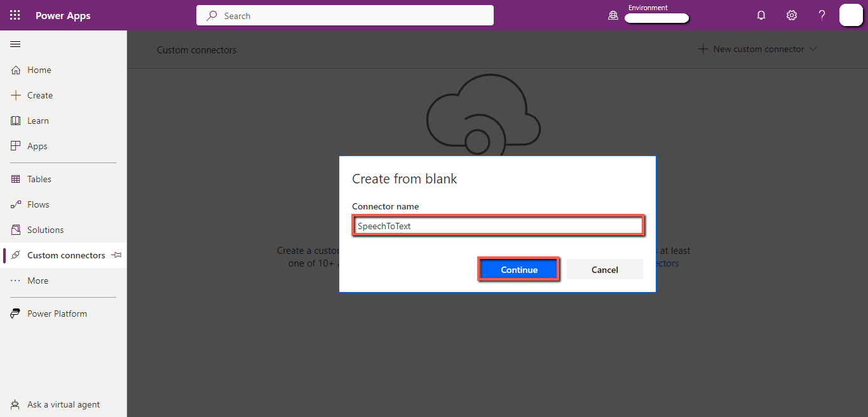Go to Home in navigation
868x417 pixels.
click(39, 70)
